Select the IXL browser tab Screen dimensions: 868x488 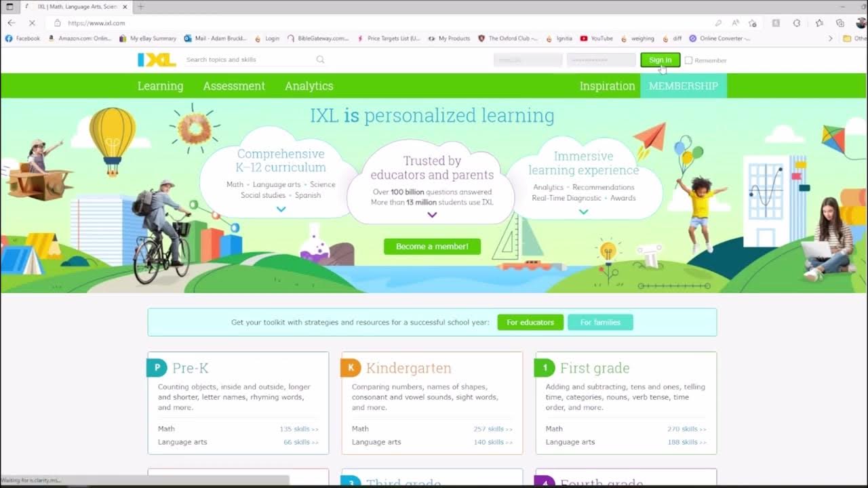[x=75, y=7]
